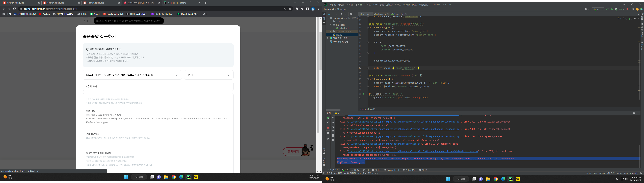The width and height of the screenshot is (644, 183).
Task: Open the Code With Me user dropdown
Action: click(587, 9)
